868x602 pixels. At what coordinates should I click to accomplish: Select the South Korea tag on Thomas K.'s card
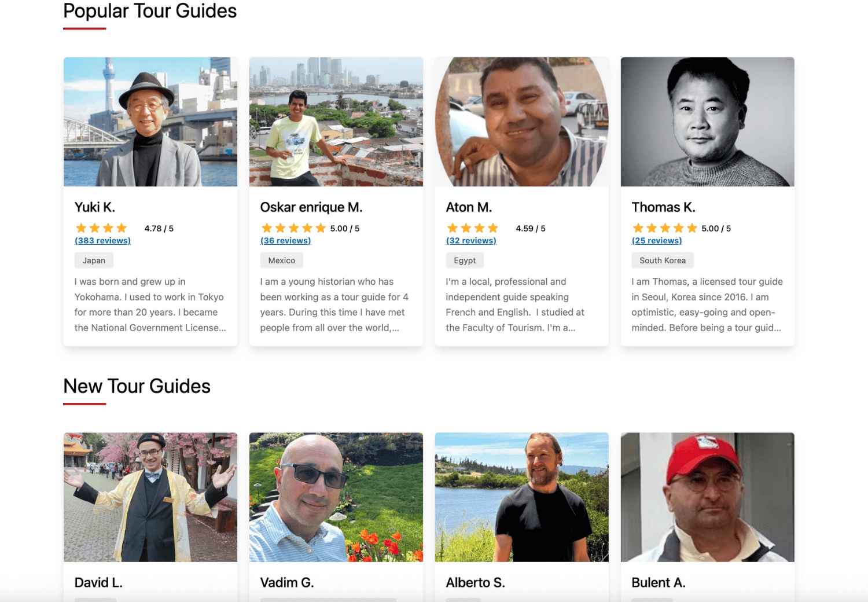(x=663, y=260)
